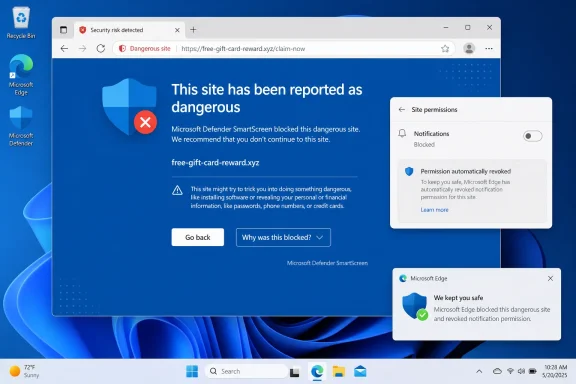Close the Microsoft Edge notification toast
The image size is (576, 384).
[550, 279]
